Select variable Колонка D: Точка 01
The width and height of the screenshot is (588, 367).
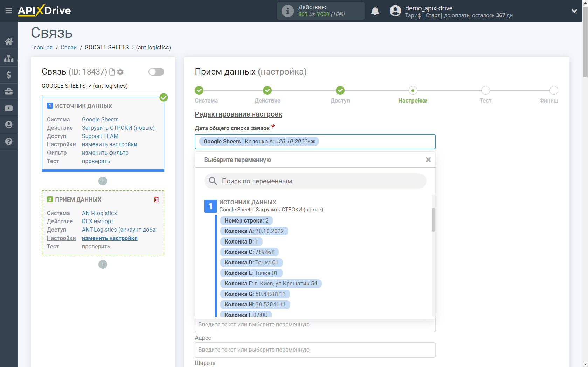coord(251,263)
